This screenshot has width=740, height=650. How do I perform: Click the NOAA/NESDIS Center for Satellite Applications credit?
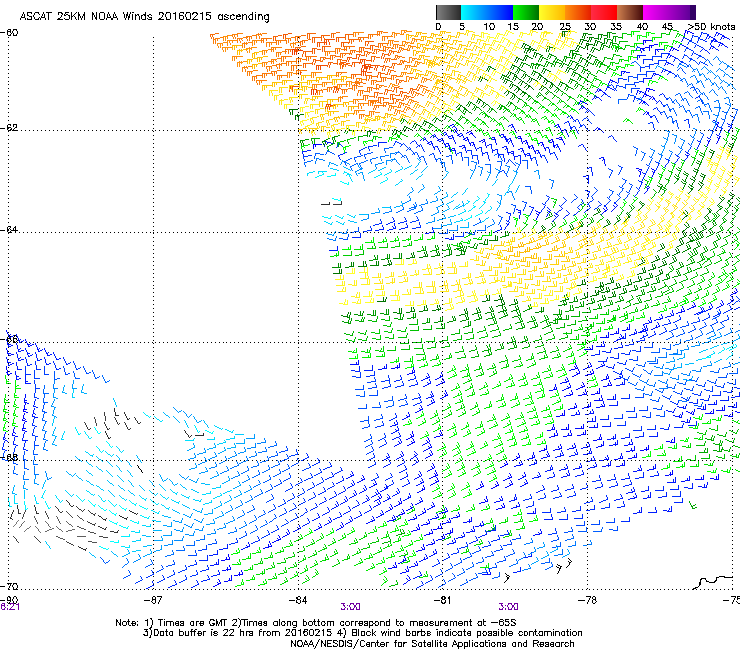pos(432,644)
